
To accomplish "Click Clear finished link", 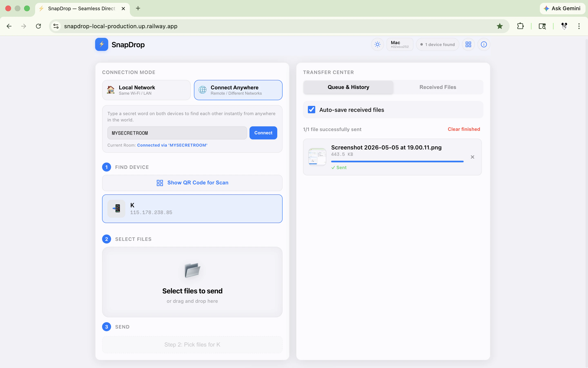I will coord(464,129).
